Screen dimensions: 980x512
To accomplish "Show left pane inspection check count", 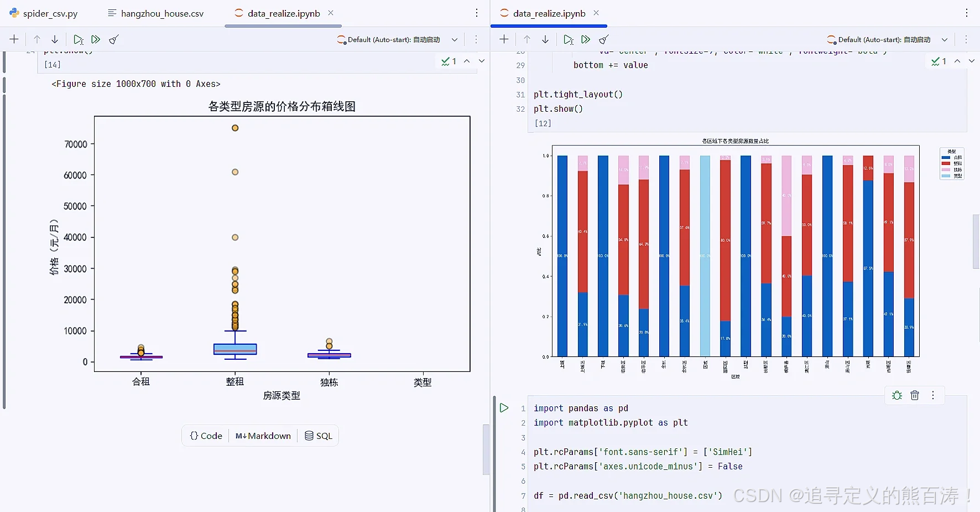I will (449, 61).
